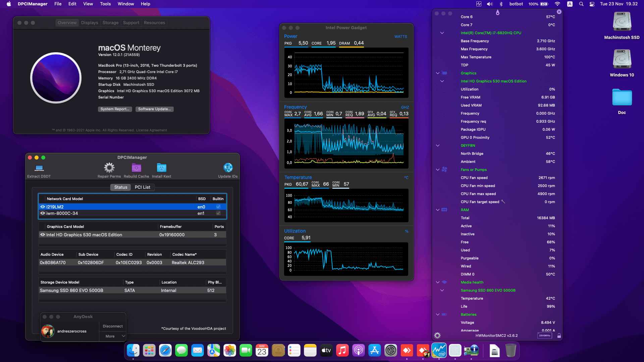Click the HWMonitor padlock icon

coord(559,336)
